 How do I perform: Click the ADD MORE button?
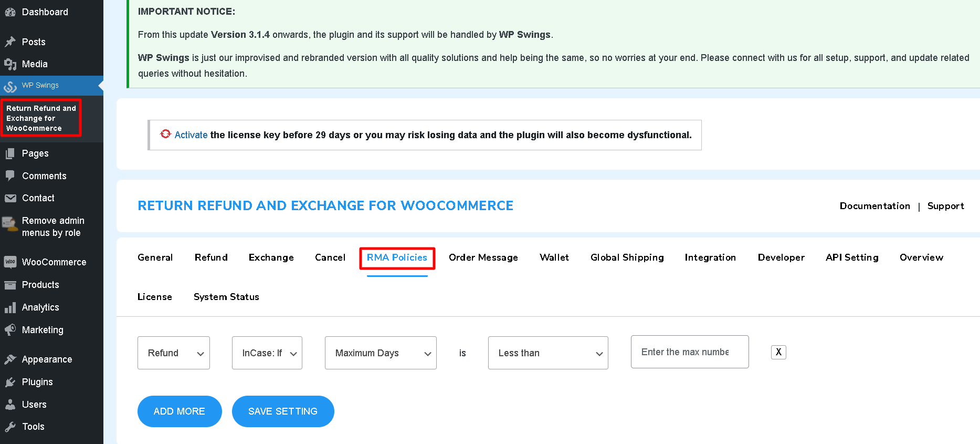(180, 411)
